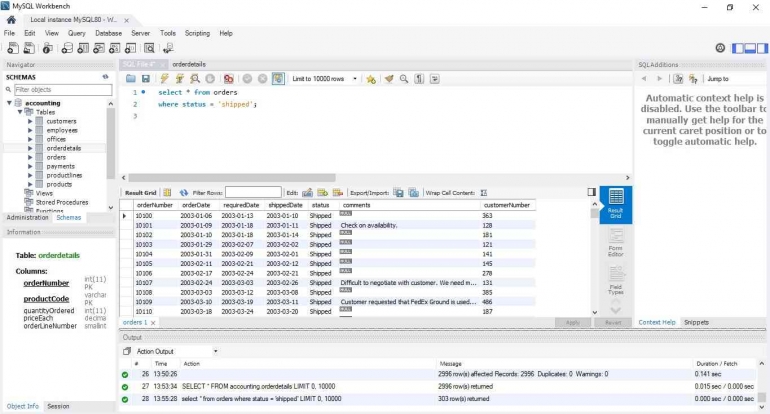Click the Filter Rows input field
The width and height of the screenshot is (770, 414).
253,193
